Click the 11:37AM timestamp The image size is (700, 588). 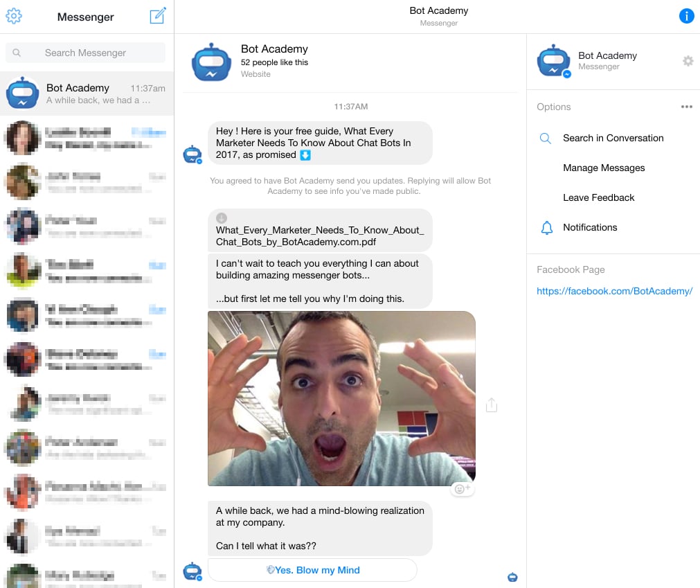point(351,107)
